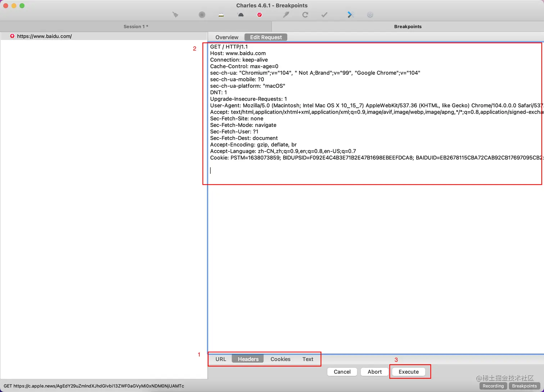The image size is (544, 392).
Task: Open the Overview tab
Action: (x=227, y=37)
